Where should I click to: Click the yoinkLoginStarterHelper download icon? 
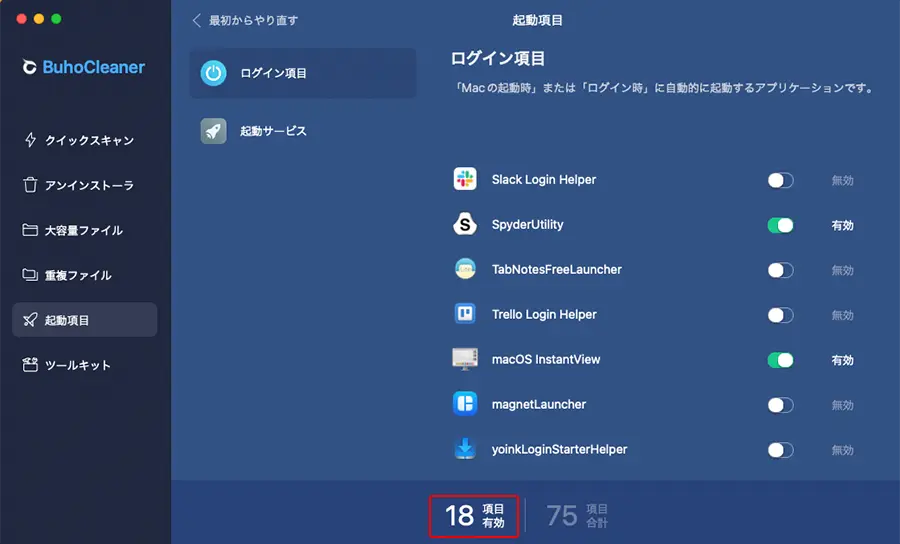coord(465,449)
